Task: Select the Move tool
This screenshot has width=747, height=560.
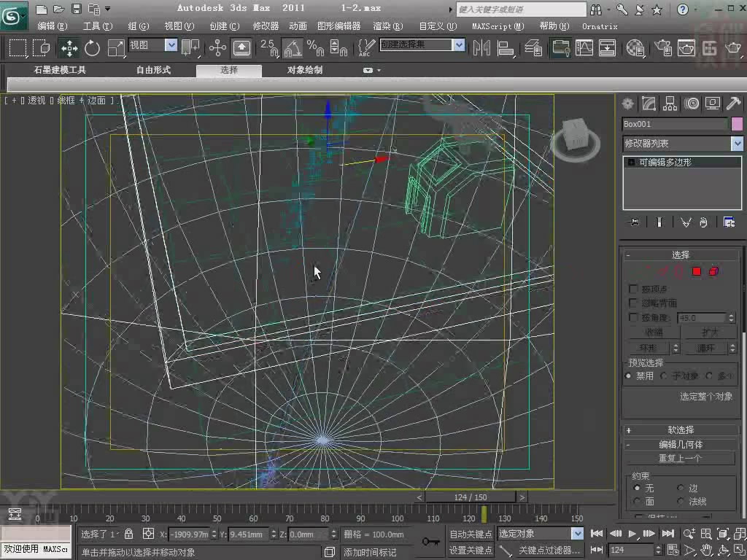Action: tap(69, 48)
